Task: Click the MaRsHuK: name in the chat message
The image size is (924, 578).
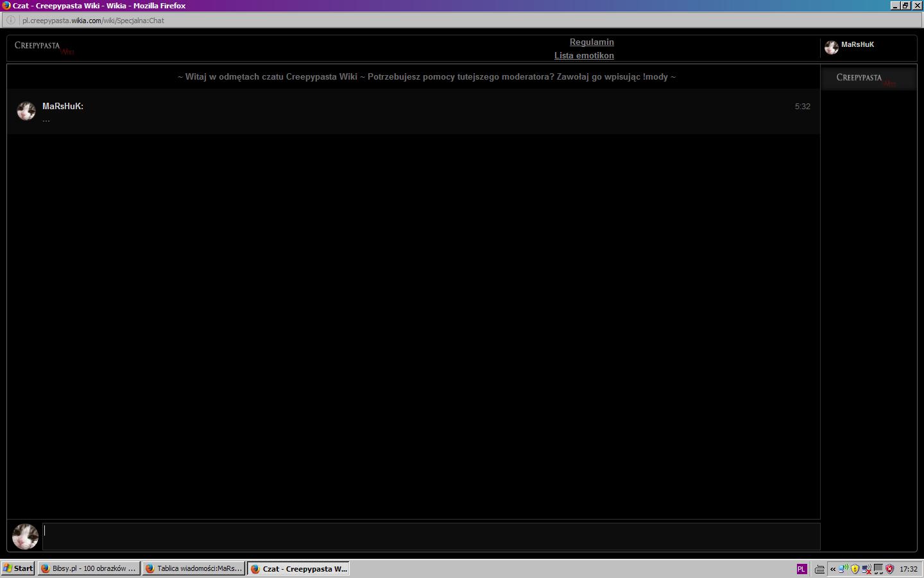Action: (x=63, y=107)
